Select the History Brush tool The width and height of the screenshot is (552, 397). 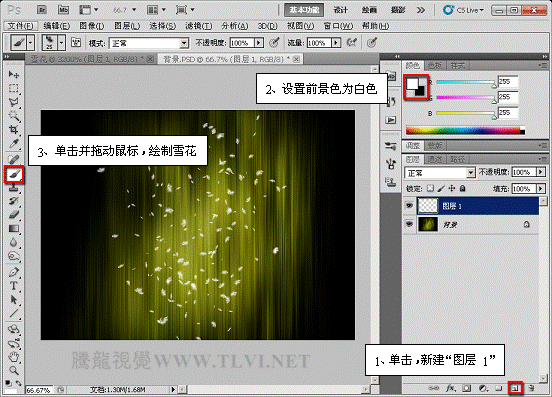tap(14, 201)
